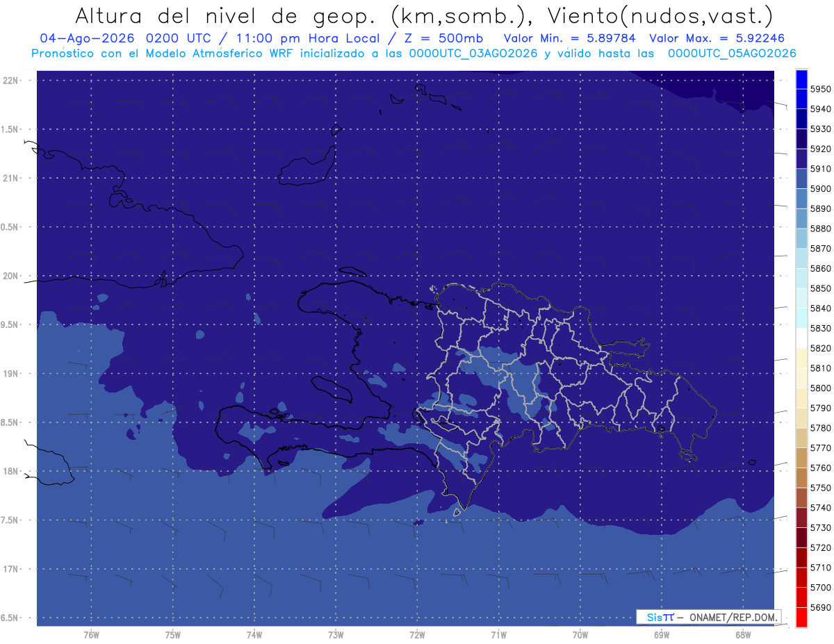The width and height of the screenshot is (834, 644).
Task: Click colorbar value 5820
Action: 821,348
